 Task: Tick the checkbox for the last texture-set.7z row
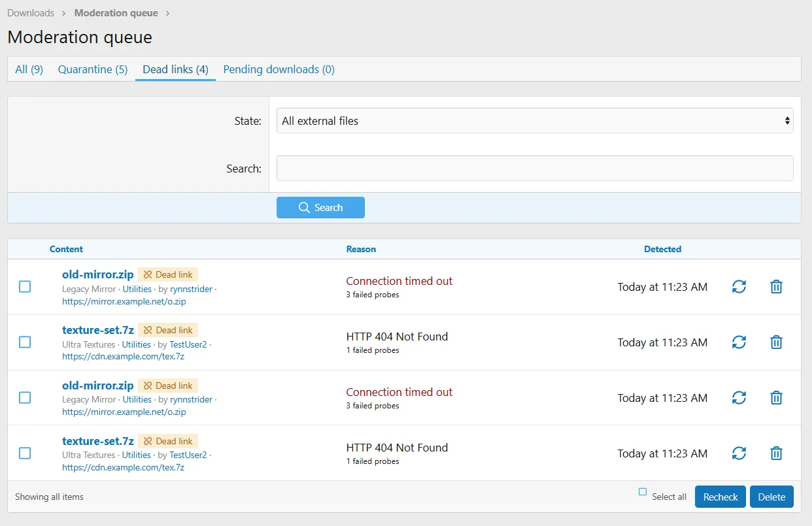coord(25,453)
